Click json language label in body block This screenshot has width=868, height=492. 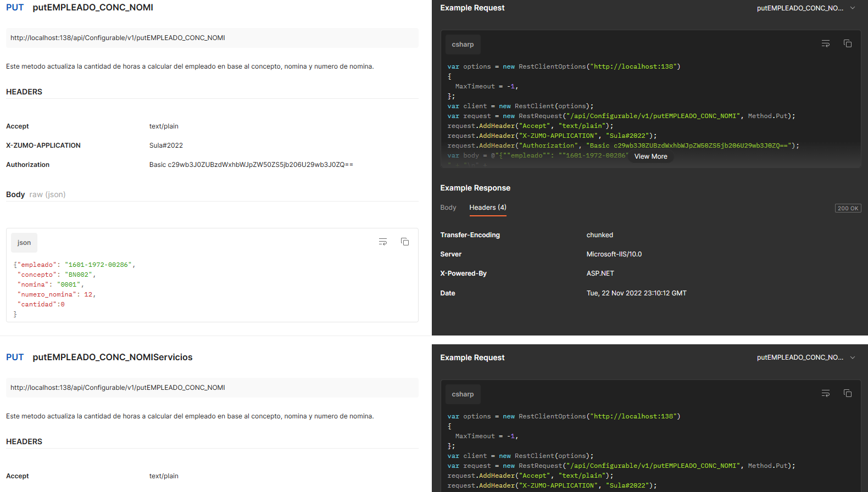[x=24, y=243]
